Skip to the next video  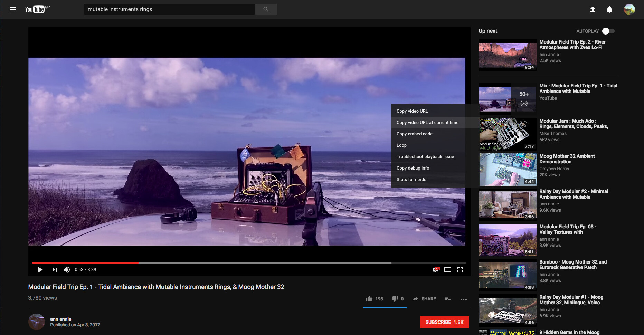pyautogui.click(x=54, y=270)
